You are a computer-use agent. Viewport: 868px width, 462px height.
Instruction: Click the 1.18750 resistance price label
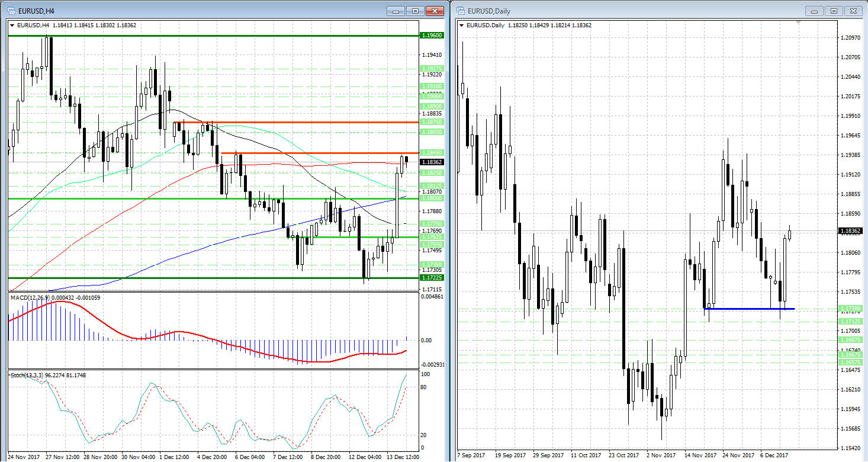tap(430, 121)
